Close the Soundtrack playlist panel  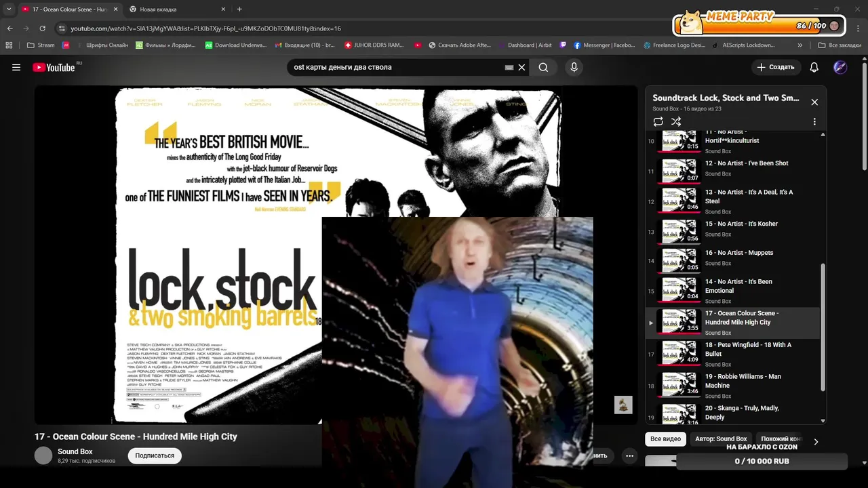[814, 102]
